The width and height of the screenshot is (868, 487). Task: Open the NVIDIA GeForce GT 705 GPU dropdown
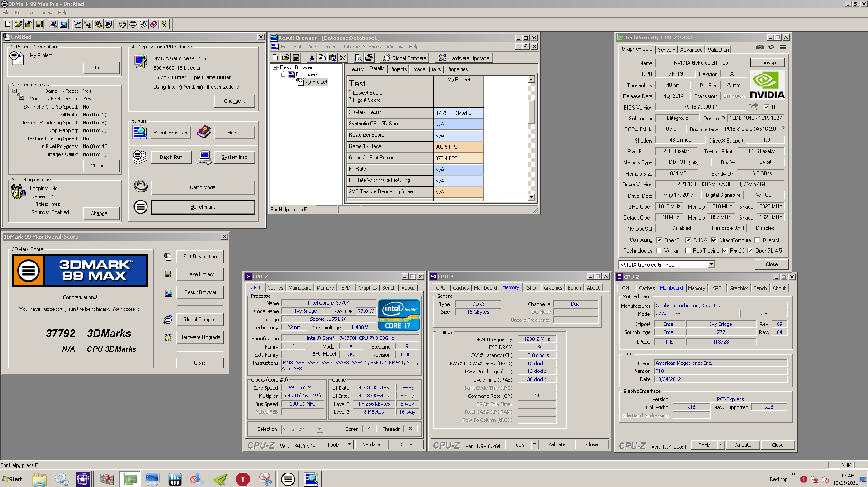[711, 264]
